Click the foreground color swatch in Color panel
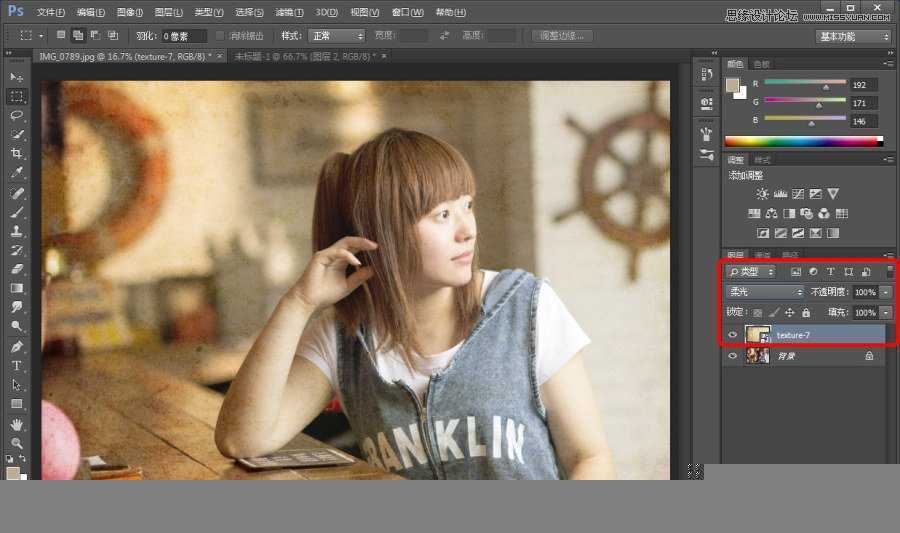The width and height of the screenshot is (900, 533). (732, 85)
